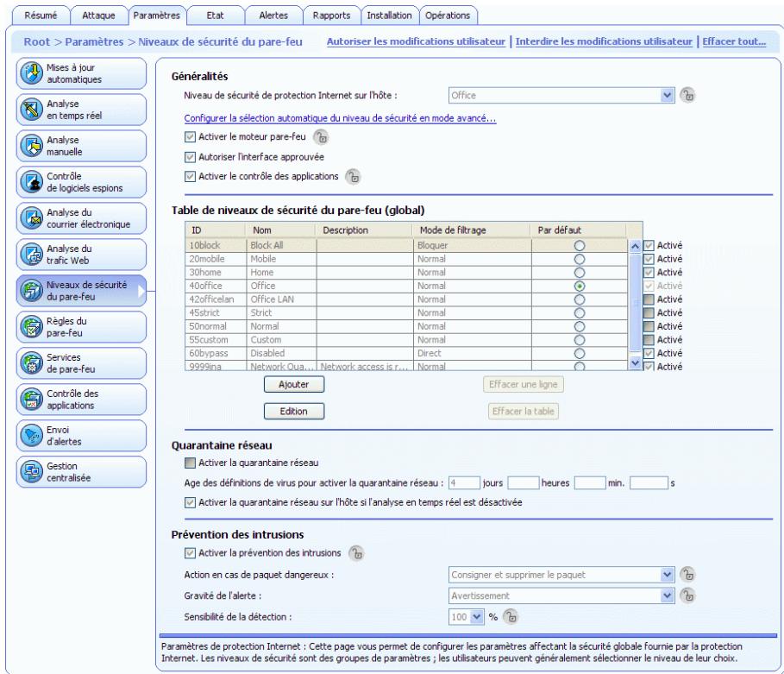The width and height of the screenshot is (784, 674).
Task: Toggle Activer le contrôle des applications checkbox
Action: (190, 176)
